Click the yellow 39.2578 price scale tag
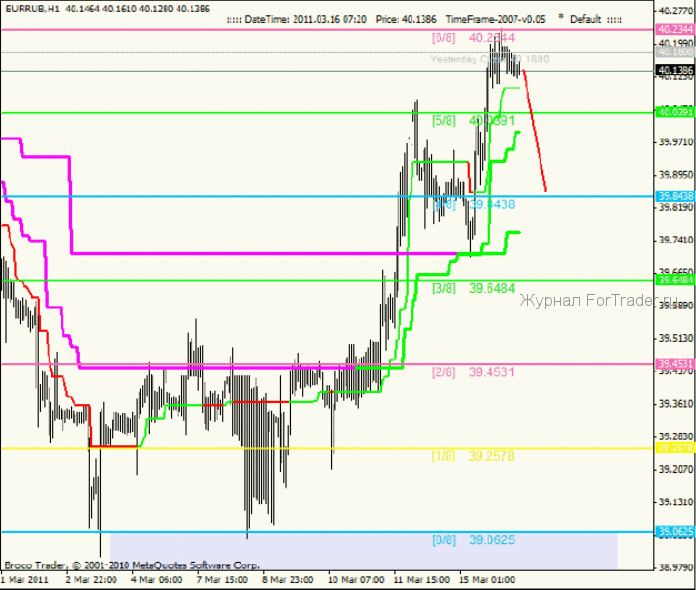 pyautogui.click(x=675, y=447)
